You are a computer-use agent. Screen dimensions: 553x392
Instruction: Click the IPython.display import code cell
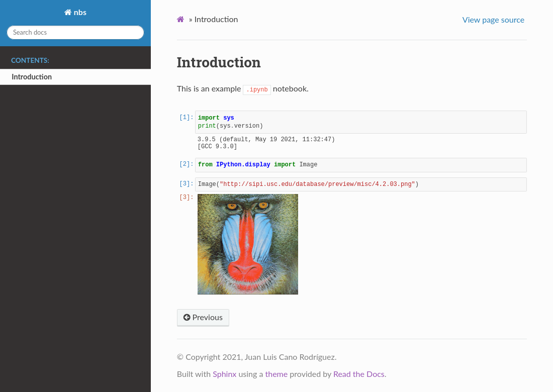tap(360, 165)
